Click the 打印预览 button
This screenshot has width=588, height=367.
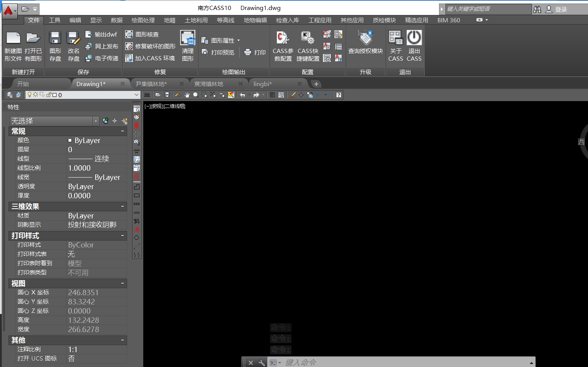pos(218,52)
